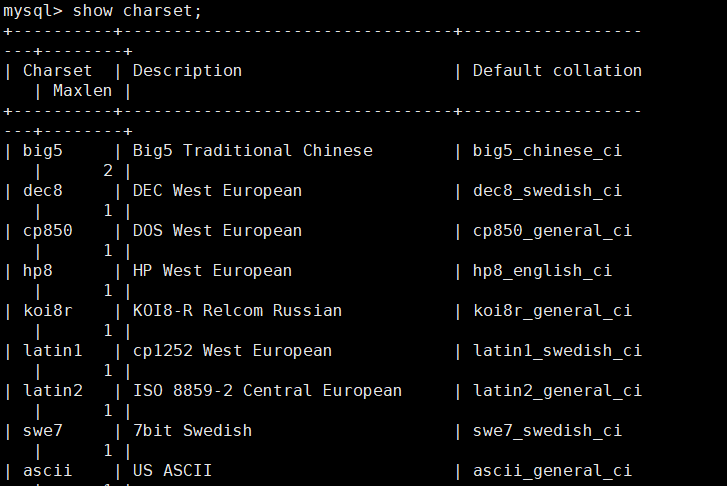727x486 pixels.
Task: Click the 'US ASCII' description
Action: point(172,471)
